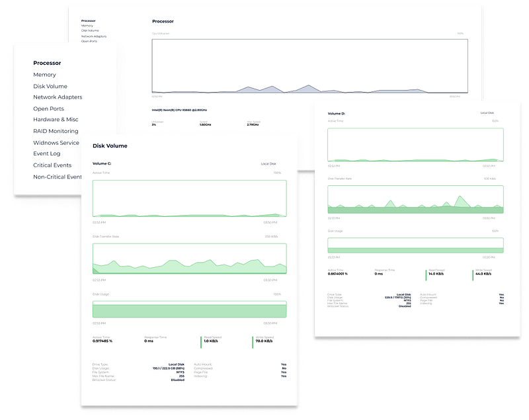The image size is (529, 420).
Task: View the Open Ports section
Action: 49,108
